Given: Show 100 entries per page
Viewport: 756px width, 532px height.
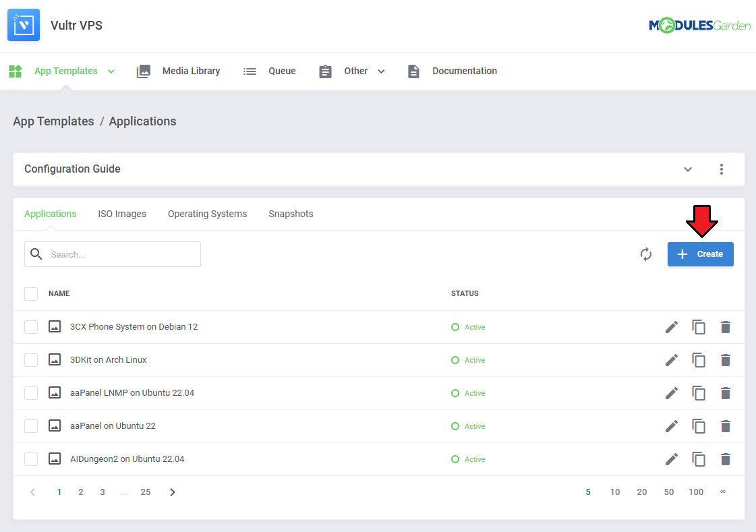Looking at the screenshot, I should click(x=696, y=492).
